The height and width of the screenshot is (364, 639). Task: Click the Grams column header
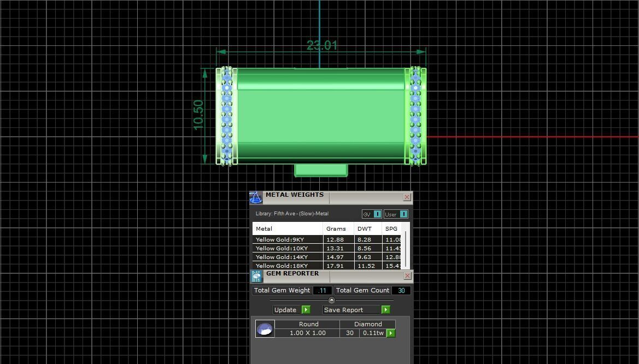tap(338, 228)
